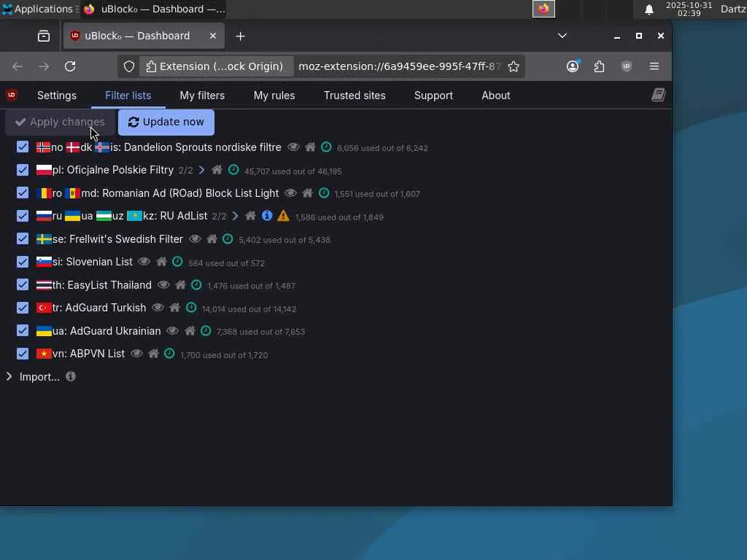The height and width of the screenshot is (560, 747).
Task: Click uBlock Origin toolbar icon in Firefox
Action: pyautogui.click(x=627, y=66)
